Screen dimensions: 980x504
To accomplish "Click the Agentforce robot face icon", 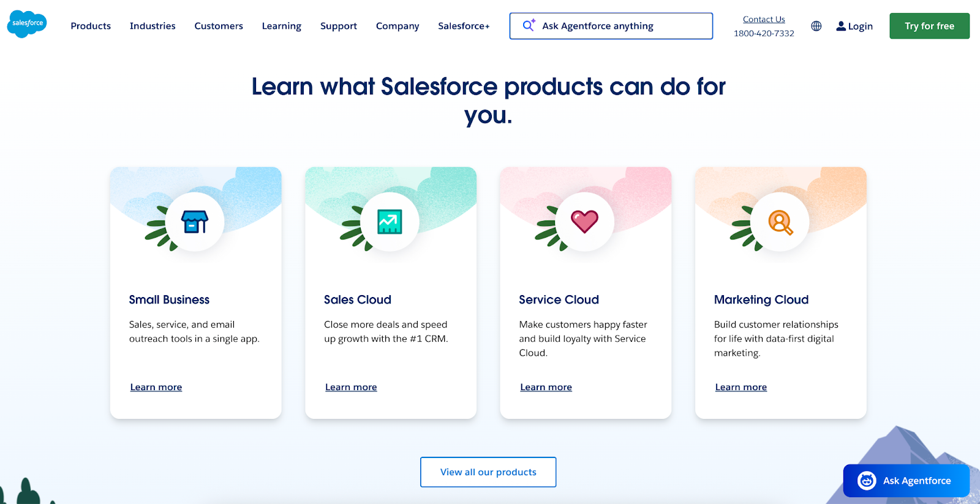I will 866,481.
